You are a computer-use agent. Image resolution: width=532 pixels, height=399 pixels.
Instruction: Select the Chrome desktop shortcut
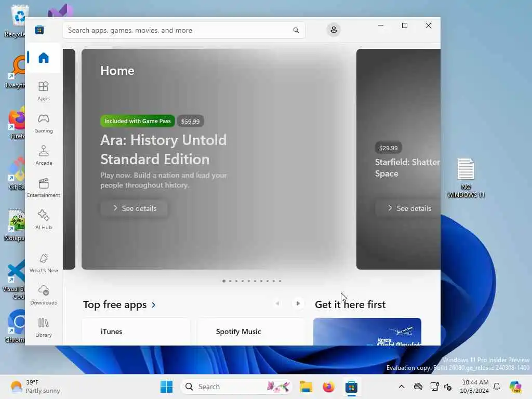tap(15, 326)
